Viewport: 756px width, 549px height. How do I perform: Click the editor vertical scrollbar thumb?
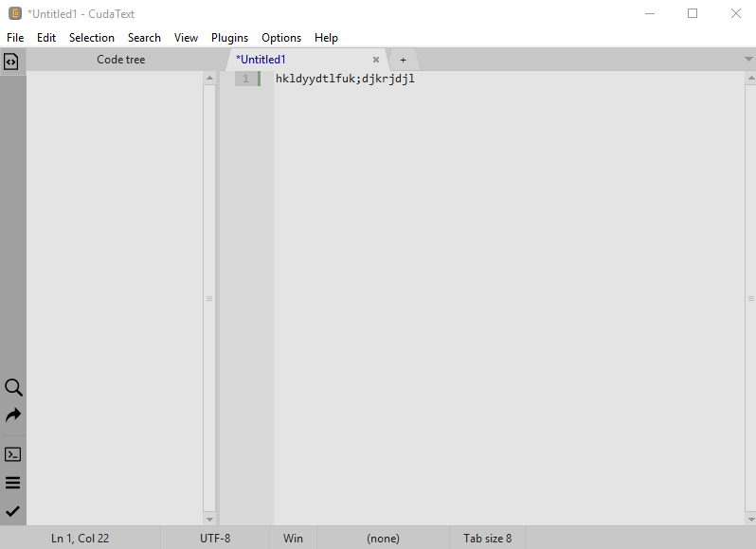(750, 298)
